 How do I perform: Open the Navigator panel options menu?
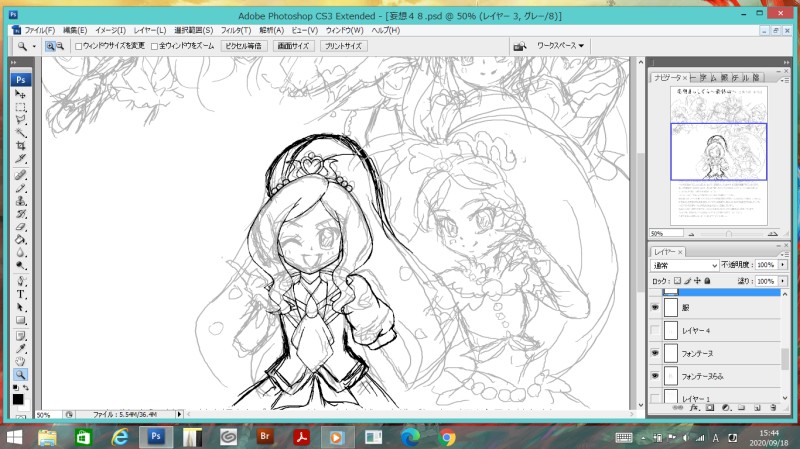(785, 80)
